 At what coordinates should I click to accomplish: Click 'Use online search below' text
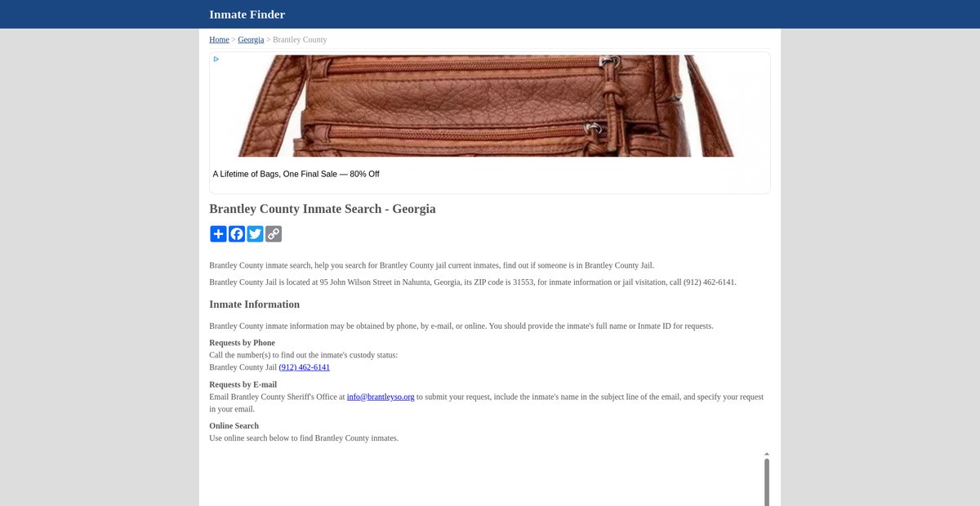click(x=304, y=438)
